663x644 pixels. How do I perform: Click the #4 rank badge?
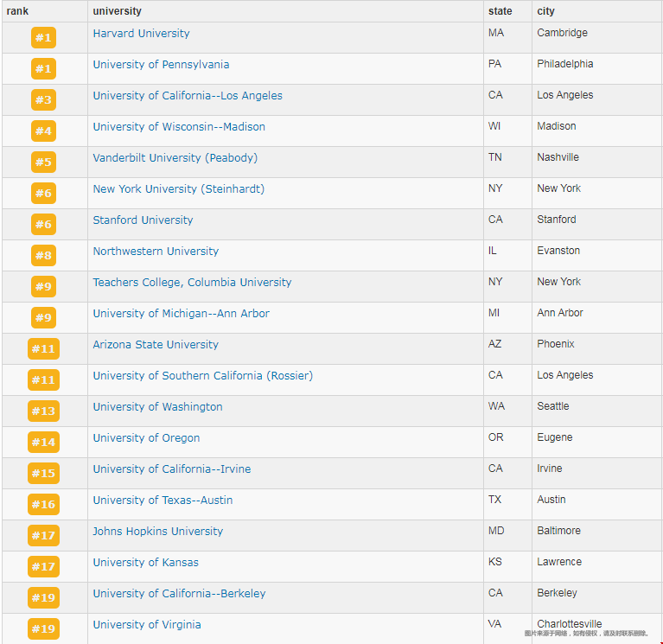43,131
